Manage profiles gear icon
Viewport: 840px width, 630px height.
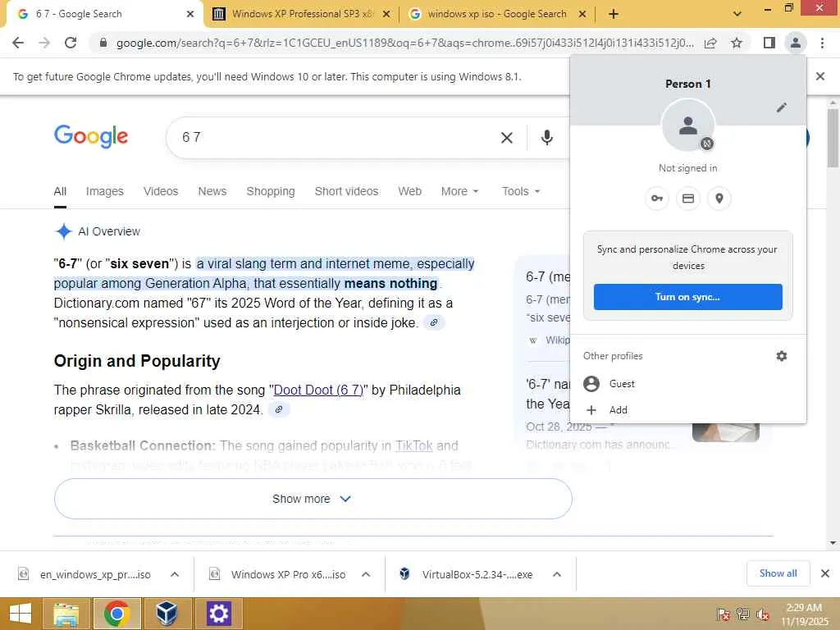pyautogui.click(x=782, y=356)
